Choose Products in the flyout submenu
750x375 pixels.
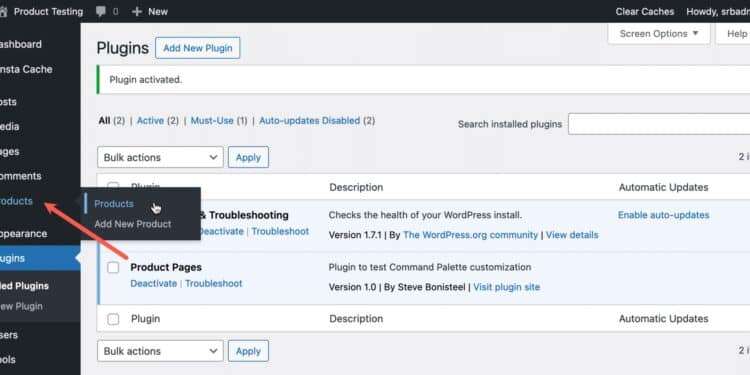click(x=114, y=204)
